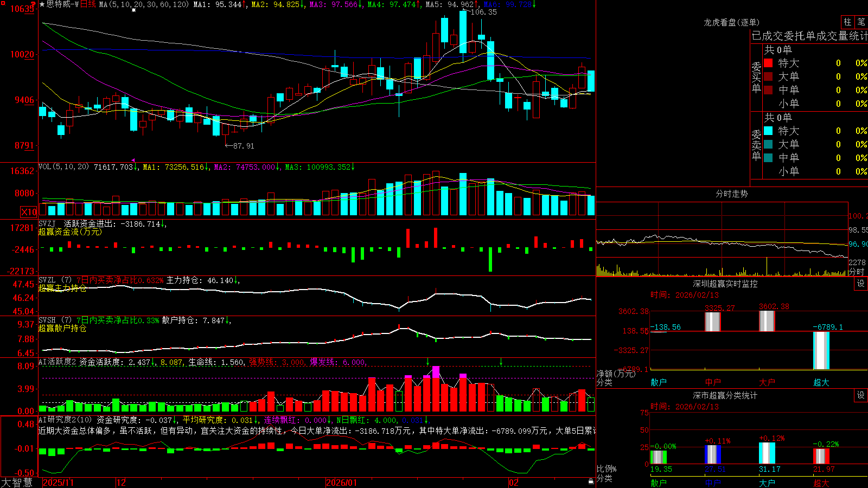Click the 106.35 high price label
The width and height of the screenshot is (868, 488).
coord(483,12)
